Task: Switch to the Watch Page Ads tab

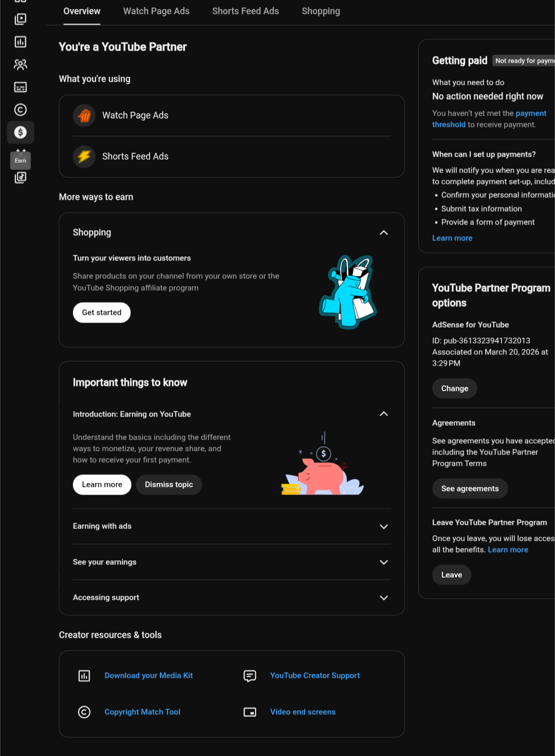Action: 156,11
